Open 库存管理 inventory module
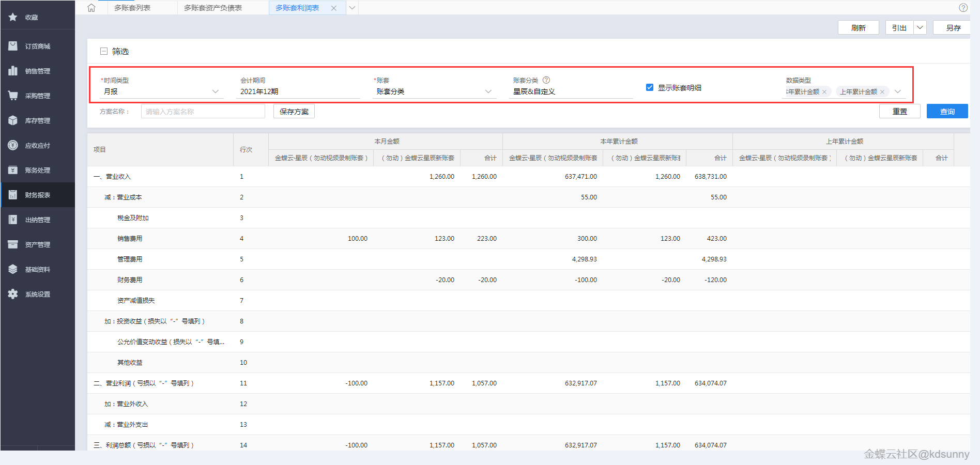Image resolution: width=980 pixels, height=465 pixels. (x=37, y=121)
